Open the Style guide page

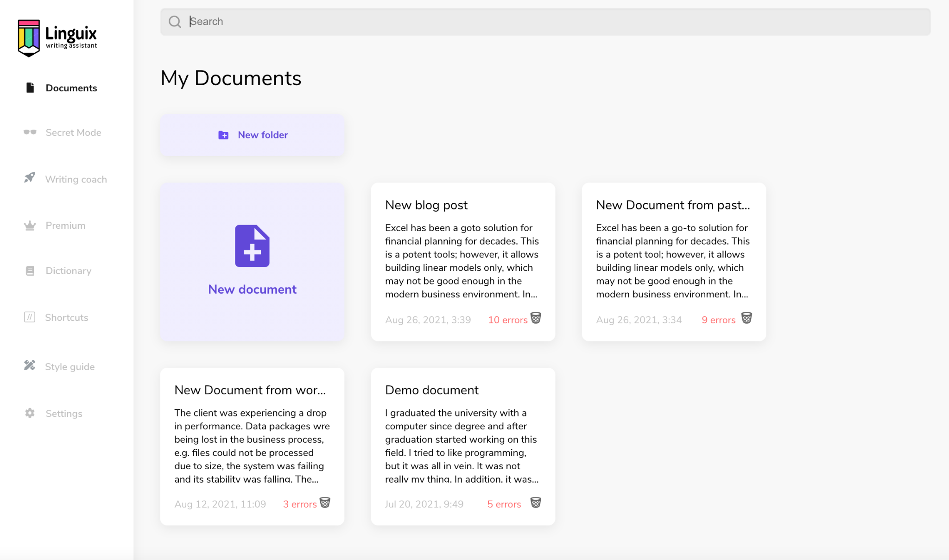pos(70,367)
